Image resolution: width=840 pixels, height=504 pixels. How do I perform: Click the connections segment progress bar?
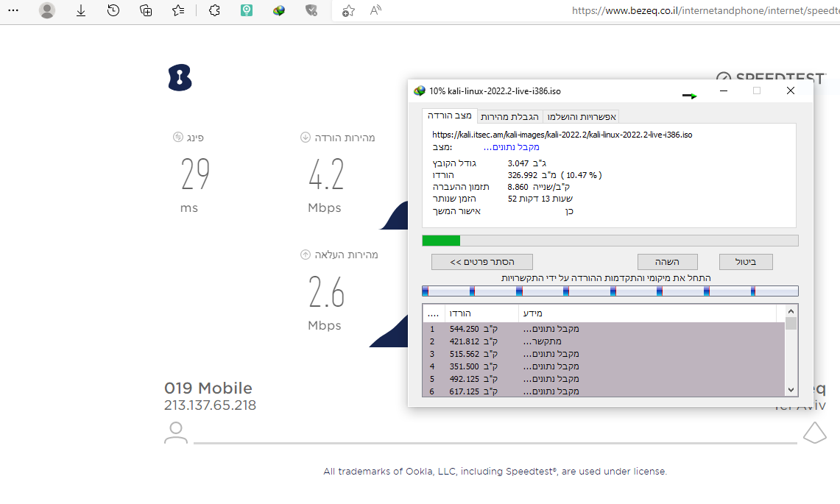(x=610, y=291)
